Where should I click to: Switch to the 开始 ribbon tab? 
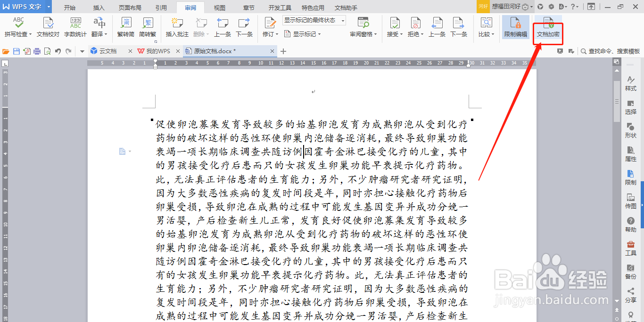tap(70, 8)
